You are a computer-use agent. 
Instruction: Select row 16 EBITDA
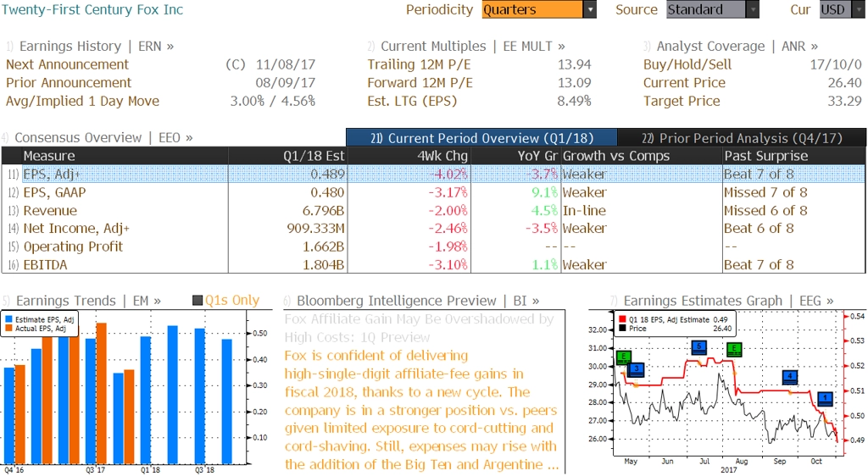point(433,265)
